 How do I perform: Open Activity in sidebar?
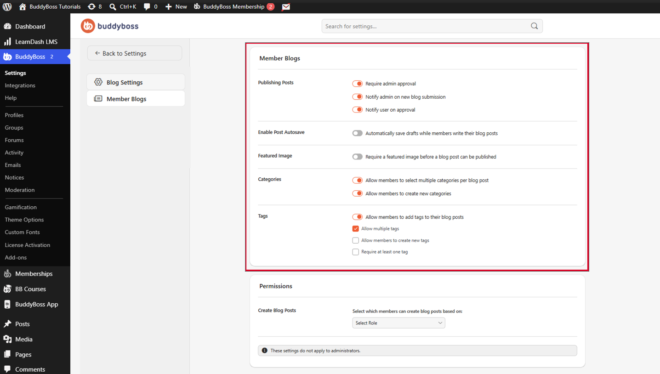[x=14, y=152]
